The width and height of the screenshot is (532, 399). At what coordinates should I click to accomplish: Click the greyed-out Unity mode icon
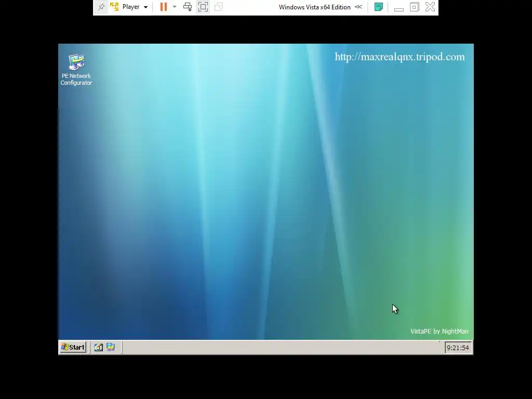click(219, 7)
